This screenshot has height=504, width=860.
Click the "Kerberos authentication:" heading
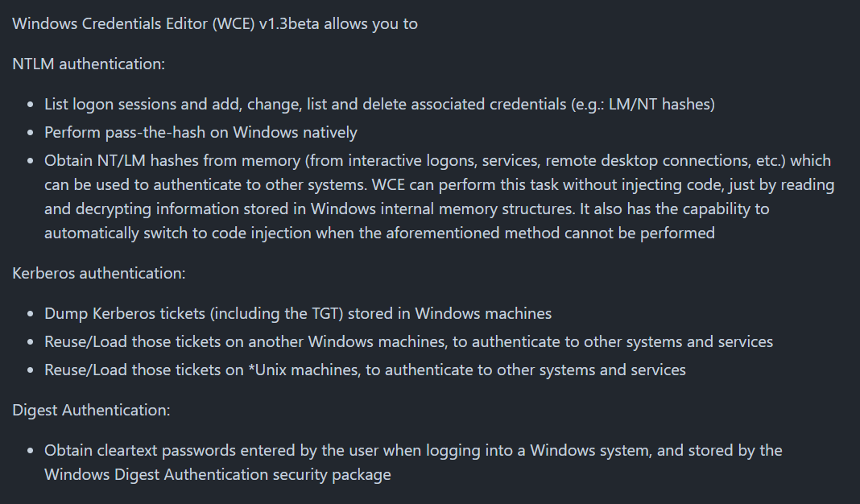point(99,273)
